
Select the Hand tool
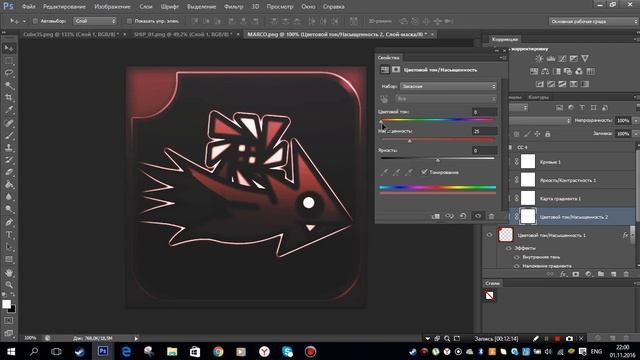pyautogui.click(x=9, y=273)
